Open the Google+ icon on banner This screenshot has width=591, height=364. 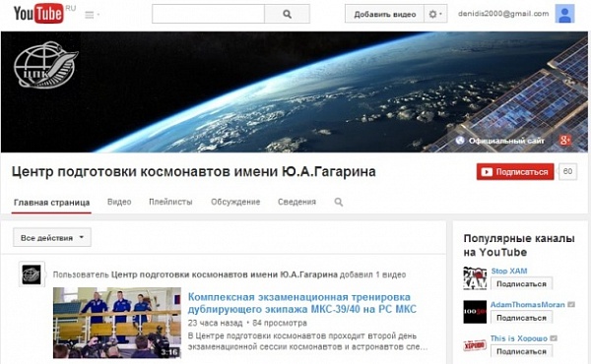[565, 141]
